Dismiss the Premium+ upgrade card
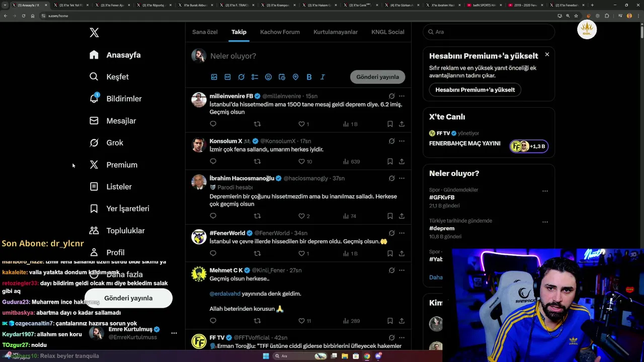644x362 pixels. click(x=547, y=54)
